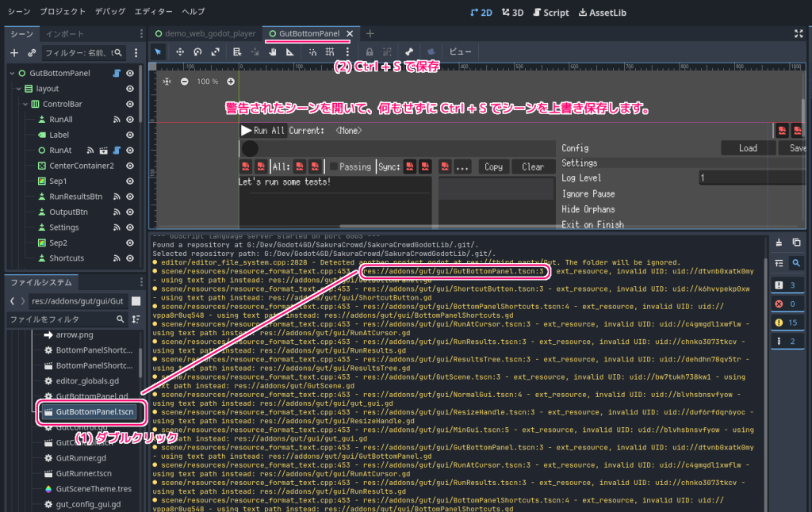The height and width of the screenshot is (512, 812).
Task: Toggle grid snapping in viewport toolbar
Action: 330,52
